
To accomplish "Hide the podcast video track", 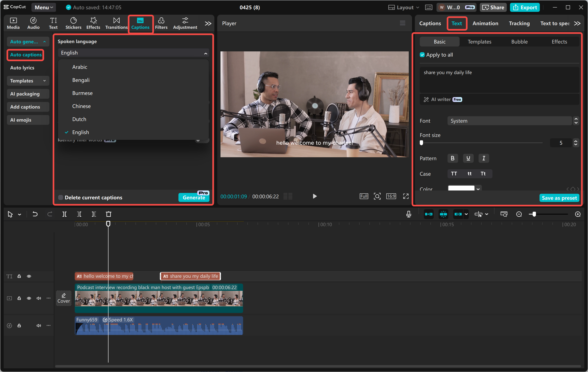I will coord(29,298).
